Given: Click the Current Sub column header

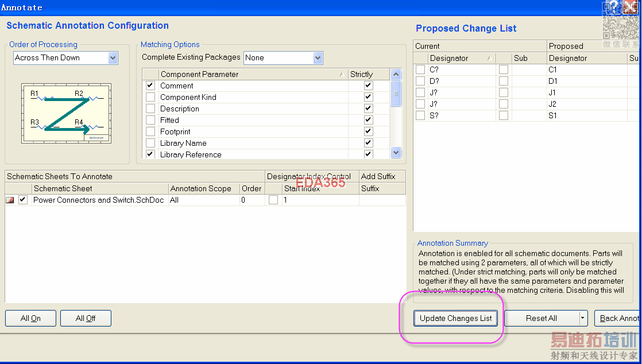Looking at the screenshot, I should pos(529,58).
